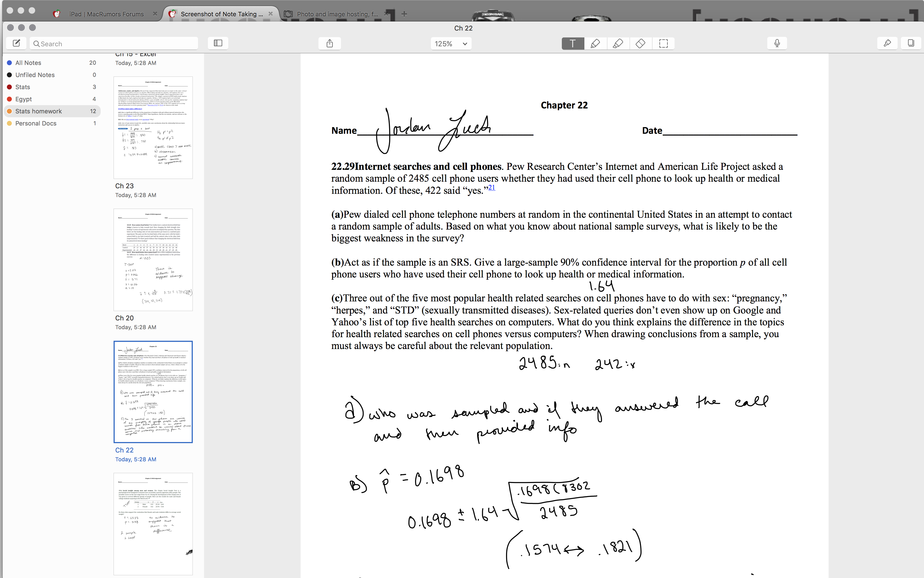Screen dimensions: 924x578
Task: Click the magnifier icon in search box
Action: click(36, 43)
